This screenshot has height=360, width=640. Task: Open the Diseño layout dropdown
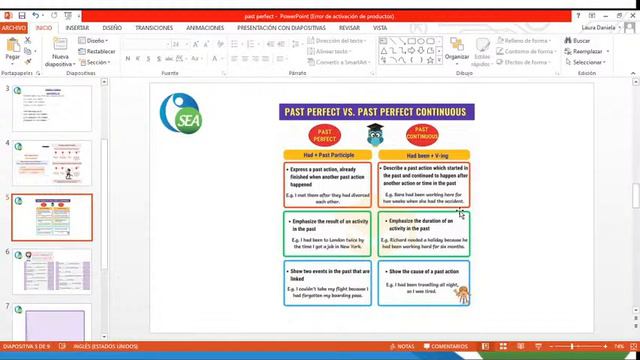[93, 40]
